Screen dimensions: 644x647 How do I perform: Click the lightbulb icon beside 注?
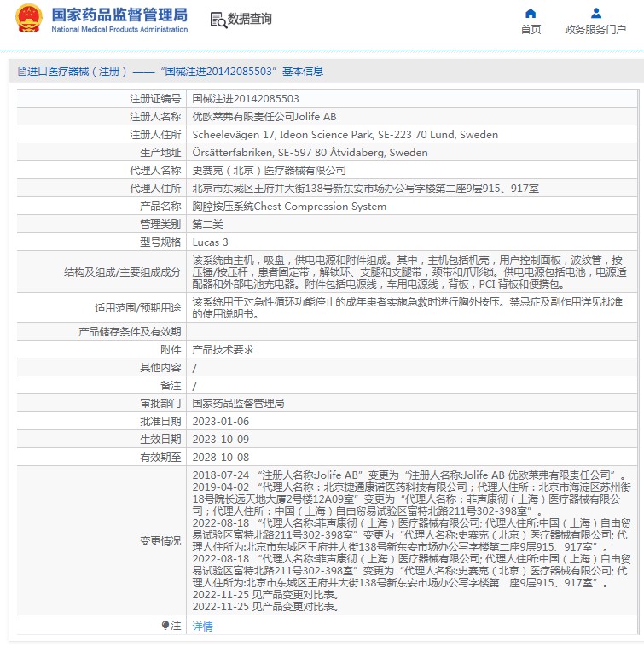click(165, 625)
